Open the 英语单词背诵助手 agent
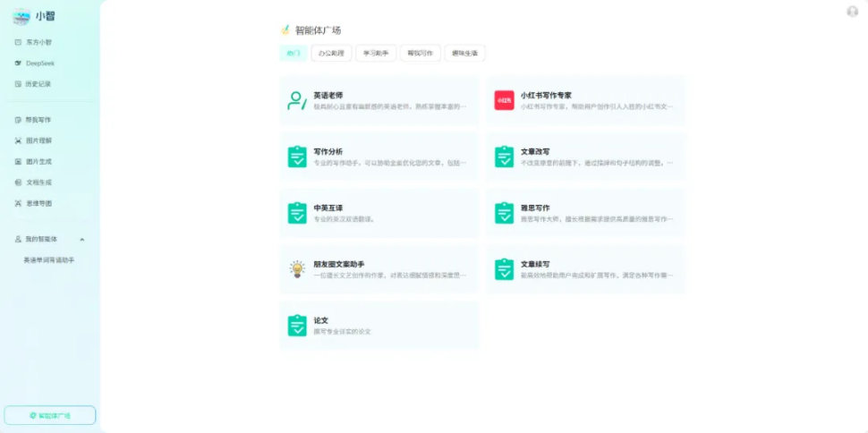868x433 pixels. tap(49, 260)
